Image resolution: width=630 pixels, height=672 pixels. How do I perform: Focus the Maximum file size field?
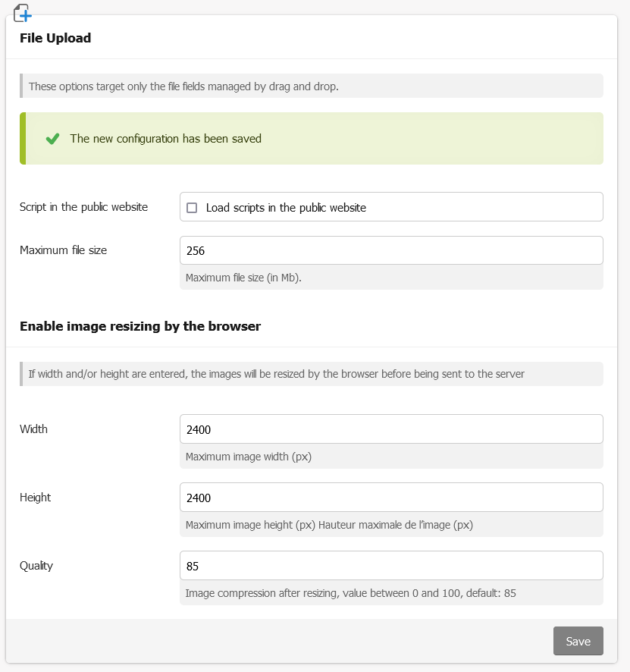391,250
